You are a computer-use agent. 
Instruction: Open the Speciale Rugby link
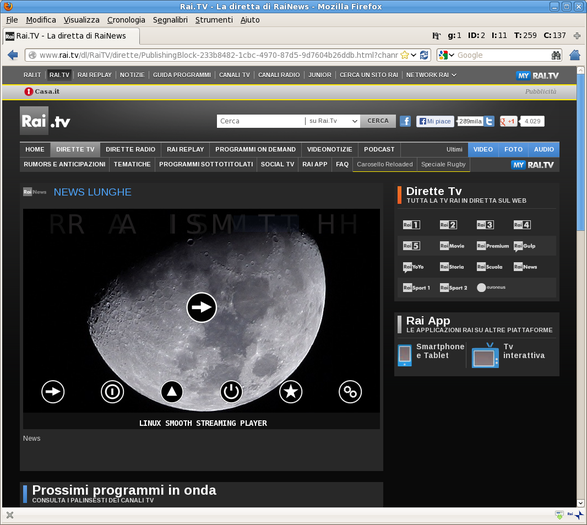443,164
